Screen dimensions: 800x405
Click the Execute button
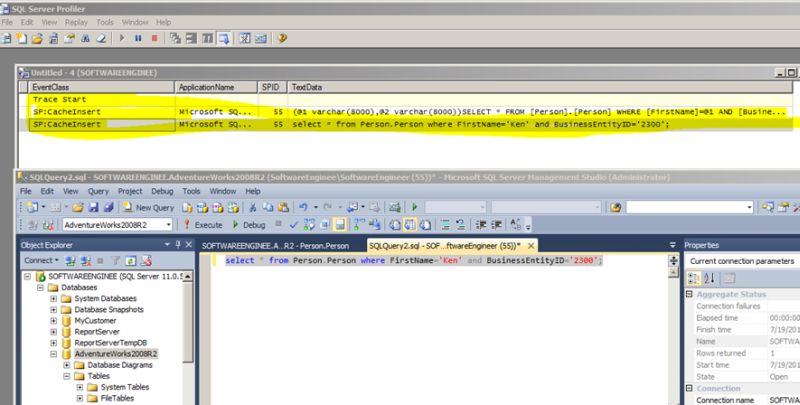(x=203, y=224)
